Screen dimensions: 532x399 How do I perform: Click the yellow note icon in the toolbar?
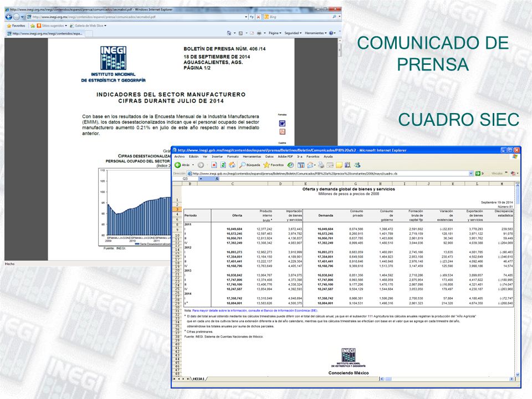[339, 165]
